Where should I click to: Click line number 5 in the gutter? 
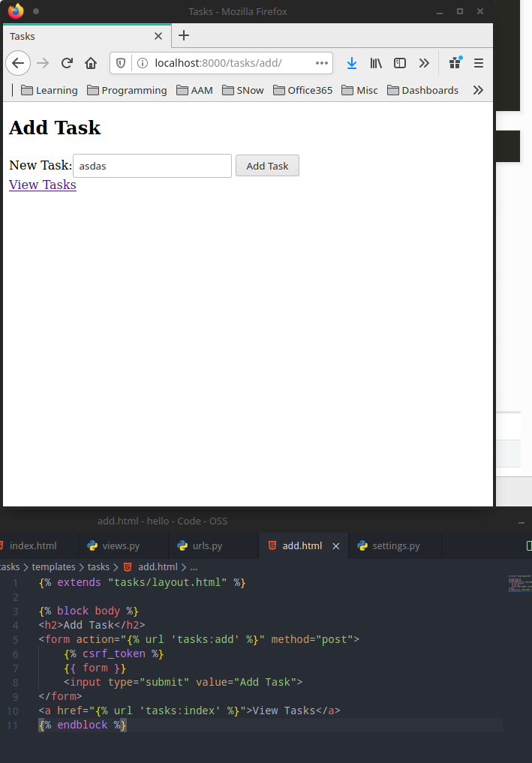tap(15, 639)
